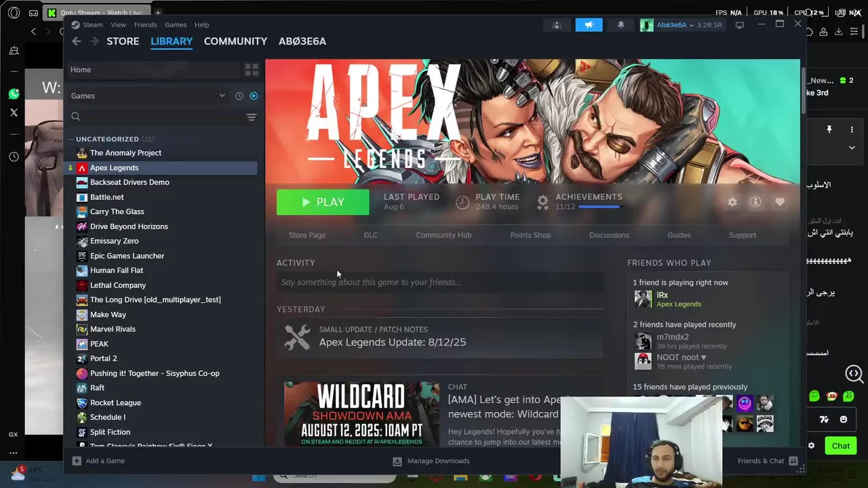
Task: Open the View menu
Action: coord(119,25)
